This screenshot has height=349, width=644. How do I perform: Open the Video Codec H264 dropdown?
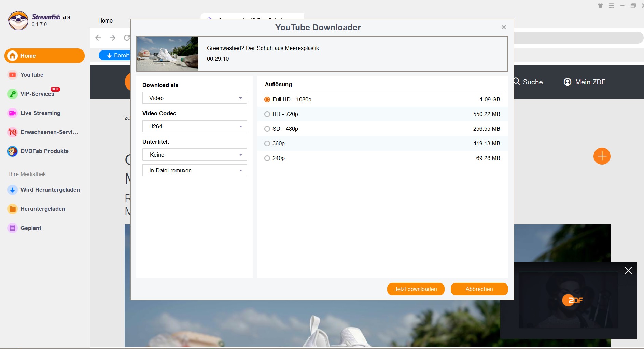[x=195, y=126]
